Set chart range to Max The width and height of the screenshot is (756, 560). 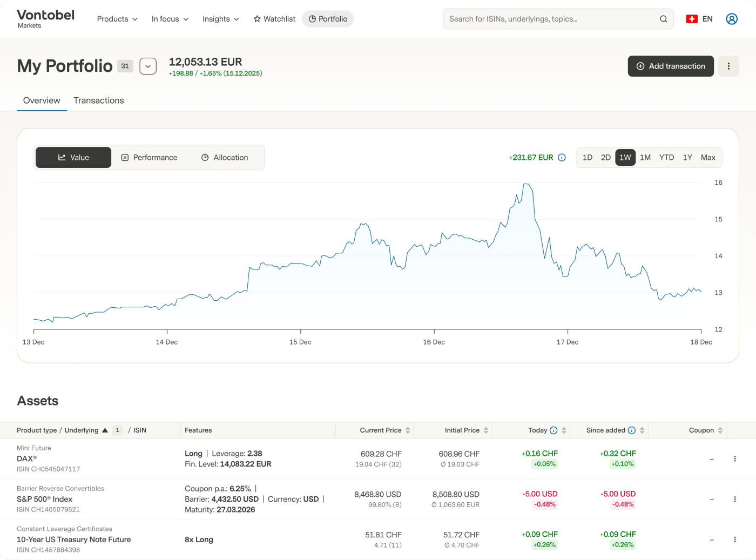[708, 158]
